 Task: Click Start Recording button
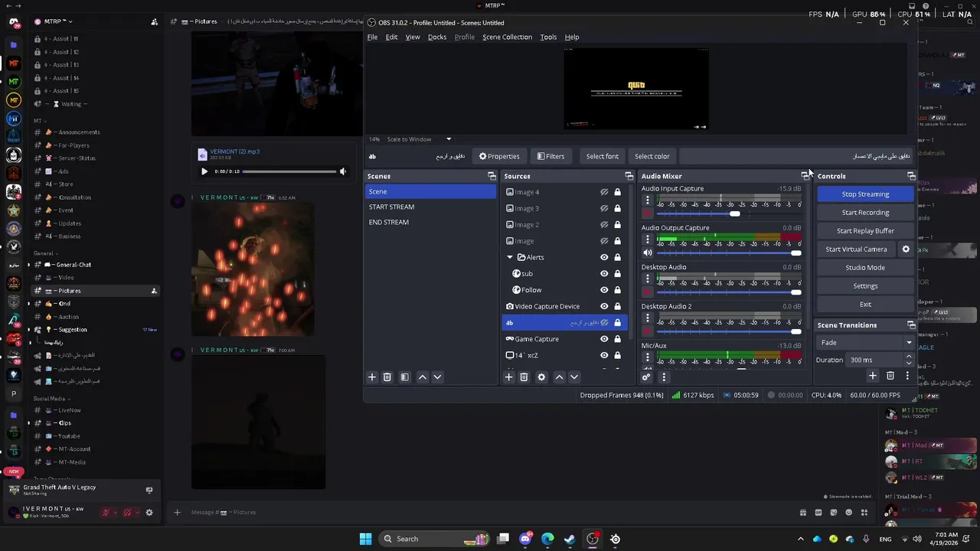(x=865, y=213)
